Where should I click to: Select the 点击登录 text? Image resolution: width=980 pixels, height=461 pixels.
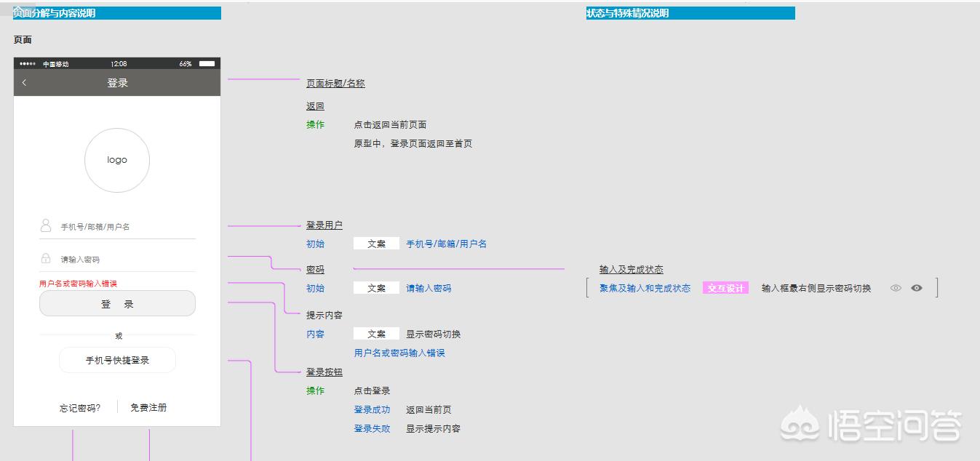pyautogui.click(x=372, y=391)
